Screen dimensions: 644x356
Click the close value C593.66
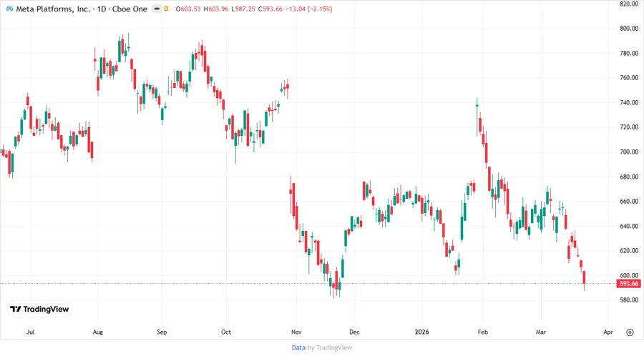pyautogui.click(x=270, y=9)
